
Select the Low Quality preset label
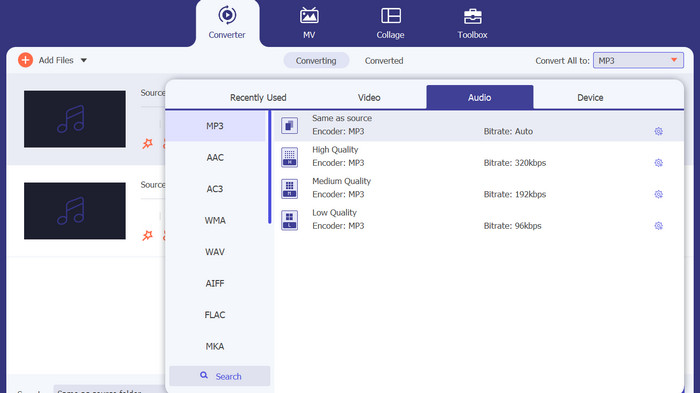tap(334, 213)
